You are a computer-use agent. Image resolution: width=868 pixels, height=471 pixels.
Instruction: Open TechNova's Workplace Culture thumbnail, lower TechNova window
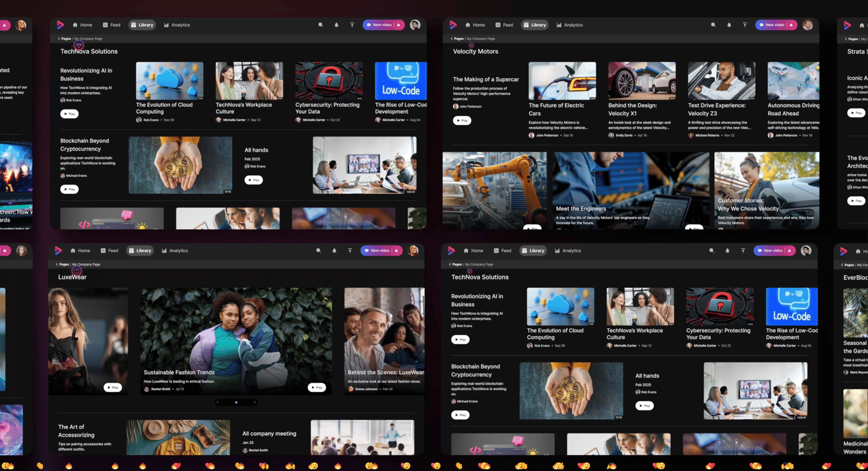point(640,307)
